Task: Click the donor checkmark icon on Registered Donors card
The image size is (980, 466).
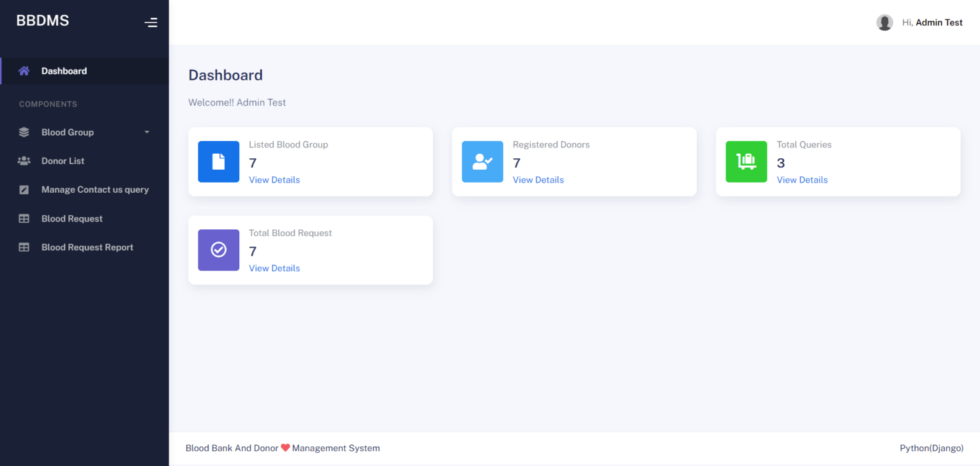Action: tap(482, 162)
